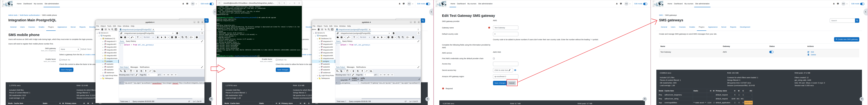Click SQL icon in Data Output, pgAdmin beside the terminal

[371, 71]
